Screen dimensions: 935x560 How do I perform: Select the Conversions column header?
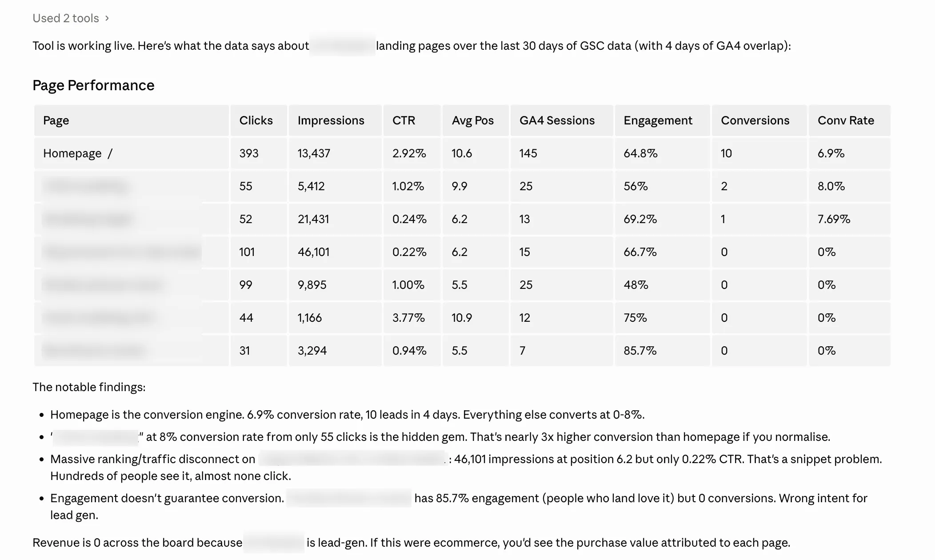tap(755, 120)
